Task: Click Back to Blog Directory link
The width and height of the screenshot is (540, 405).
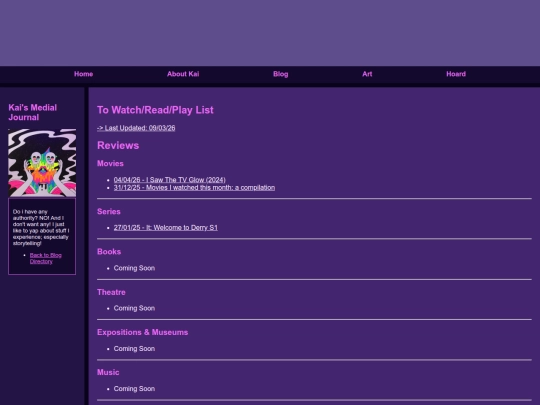Action: coord(46,258)
